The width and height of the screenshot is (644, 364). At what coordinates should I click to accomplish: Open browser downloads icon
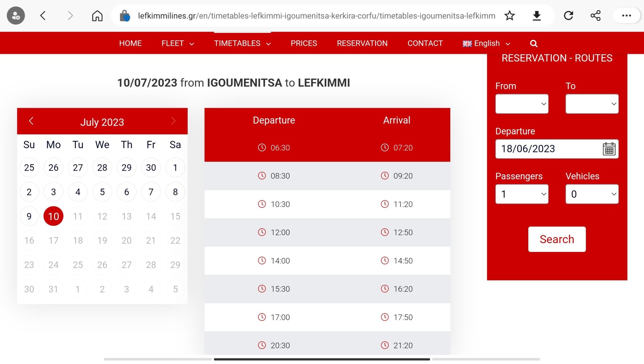click(x=537, y=16)
